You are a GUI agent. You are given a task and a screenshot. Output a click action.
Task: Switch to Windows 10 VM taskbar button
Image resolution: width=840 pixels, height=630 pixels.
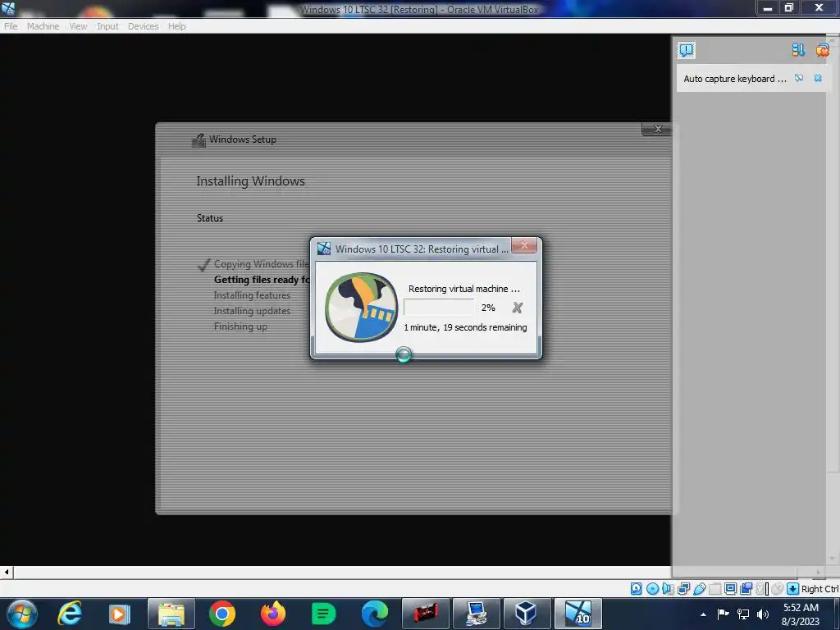coord(578,614)
